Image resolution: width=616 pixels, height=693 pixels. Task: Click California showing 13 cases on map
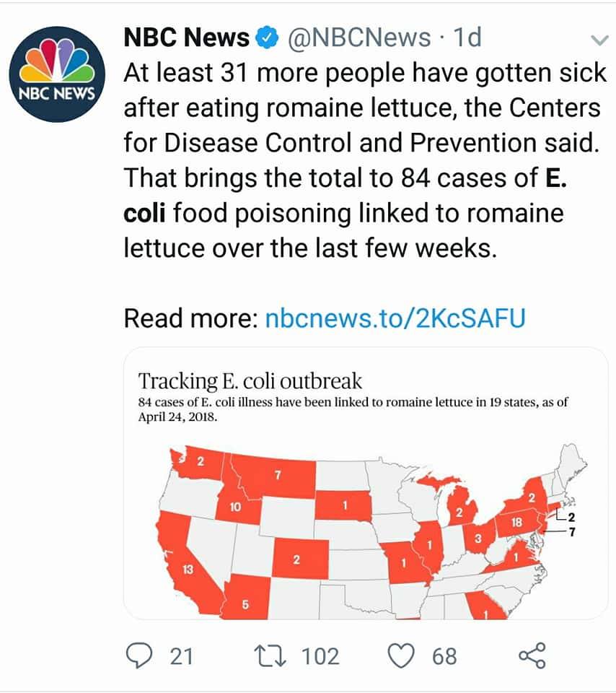coord(188,569)
